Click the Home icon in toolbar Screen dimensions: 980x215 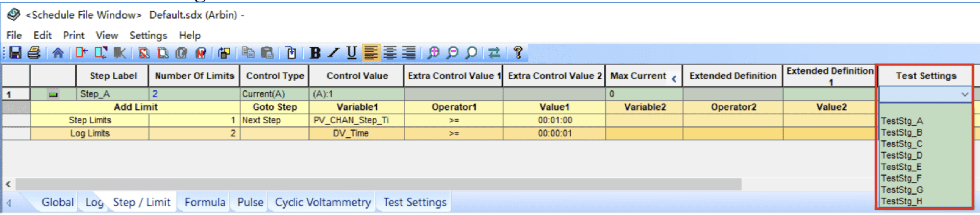(x=58, y=52)
